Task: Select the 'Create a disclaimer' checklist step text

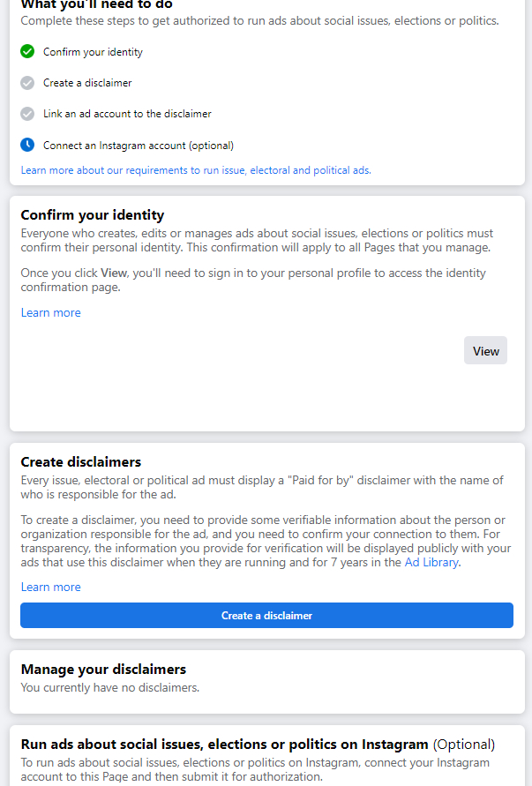Action: point(87,83)
